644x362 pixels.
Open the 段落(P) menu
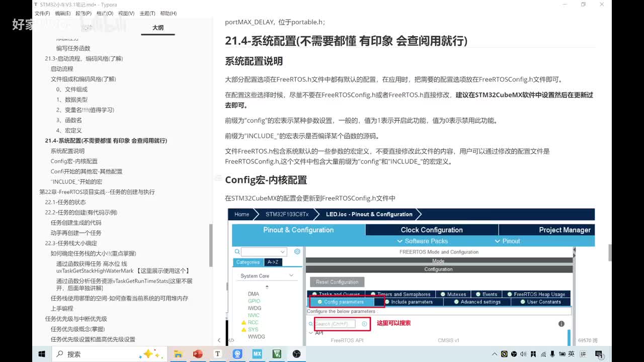[x=84, y=14]
